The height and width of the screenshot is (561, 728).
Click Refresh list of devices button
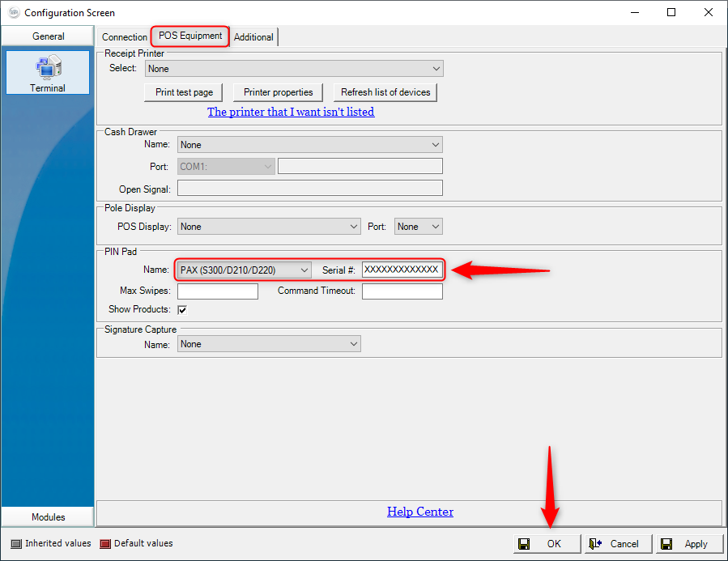click(x=385, y=92)
